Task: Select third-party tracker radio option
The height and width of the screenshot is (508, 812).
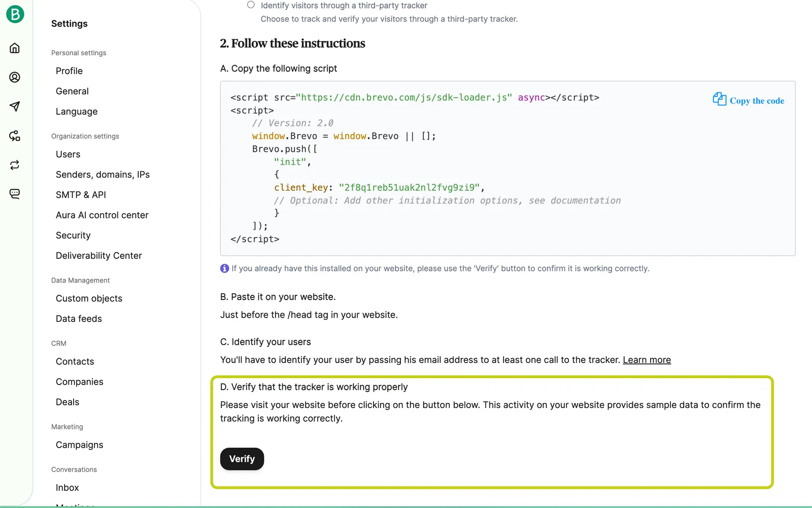Action: tap(251, 5)
